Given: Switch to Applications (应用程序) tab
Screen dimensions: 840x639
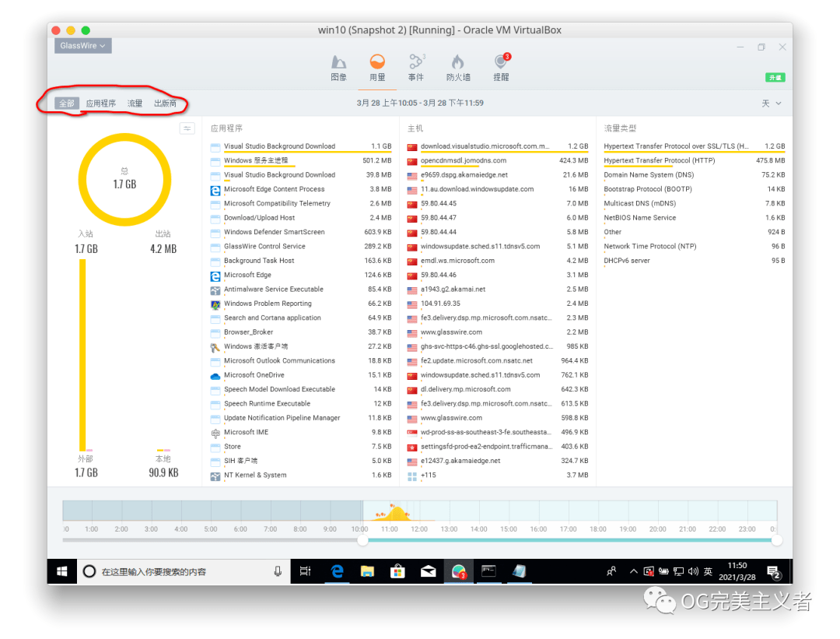Looking at the screenshot, I should click(x=100, y=103).
